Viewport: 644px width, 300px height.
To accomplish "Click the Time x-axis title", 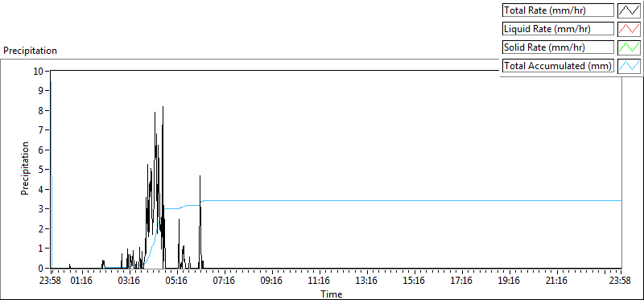I will point(332,294).
